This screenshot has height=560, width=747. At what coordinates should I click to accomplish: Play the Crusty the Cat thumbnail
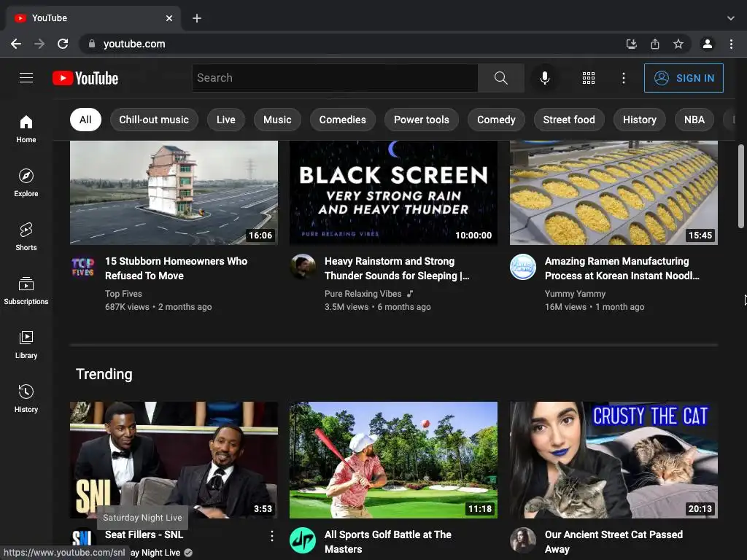(614, 460)
